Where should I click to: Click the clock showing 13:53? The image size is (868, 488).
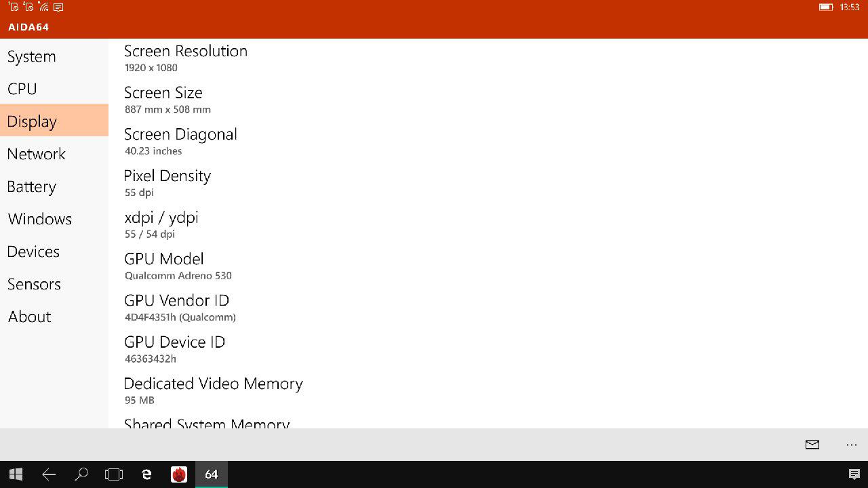point(850,7)
